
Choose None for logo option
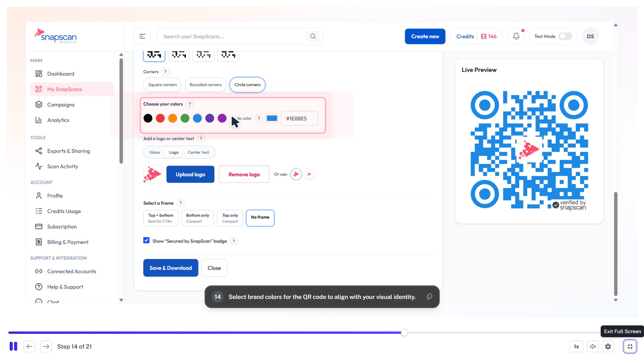tap(155, 152)
